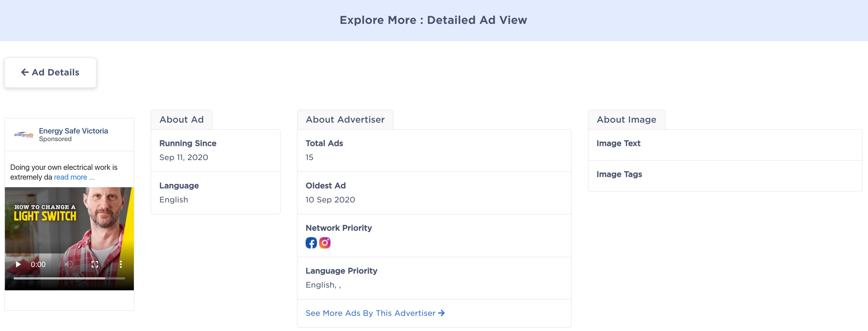Screen dimensions: 868x331
Task: Click the Instagram network icon
Action: pos(325,243)
